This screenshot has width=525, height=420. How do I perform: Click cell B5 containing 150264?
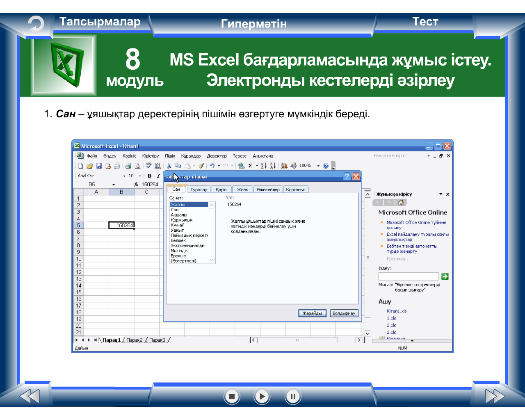[121, 225]
